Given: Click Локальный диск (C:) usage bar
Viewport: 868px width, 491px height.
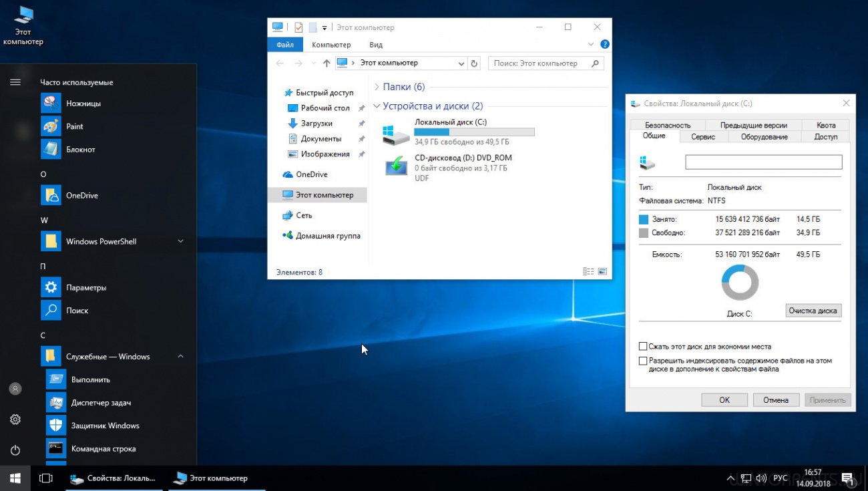Looking at the screenshot, I should pyautogui.click(x=474, y=132).
